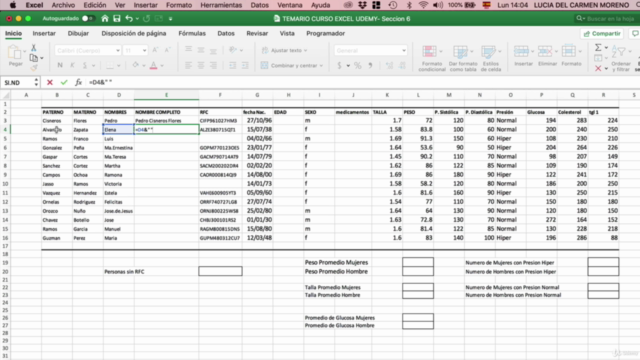Click the currency format icon
640x360 pixels.
click(339, 65)
